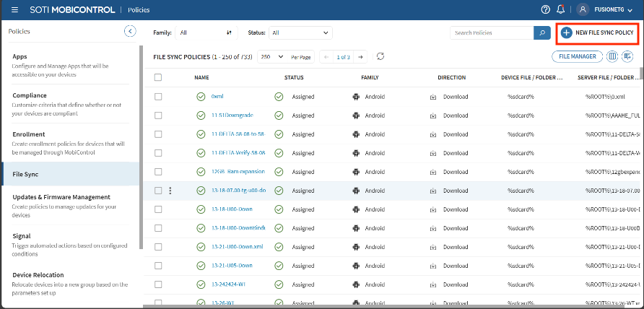Screen dimensions: 644x309
Task: Click into the Search Policies field
Action: [491, 32]
